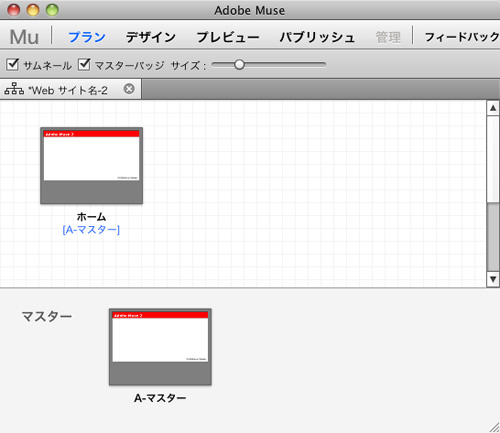The height and width of the screenshot is (433, 500).
Task: Click the [A-マスター] badge under ホーム
Action: [x=91, y=230]
